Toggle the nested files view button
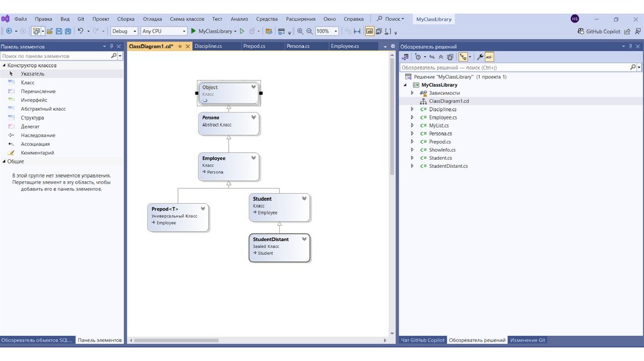 (463, 57)
